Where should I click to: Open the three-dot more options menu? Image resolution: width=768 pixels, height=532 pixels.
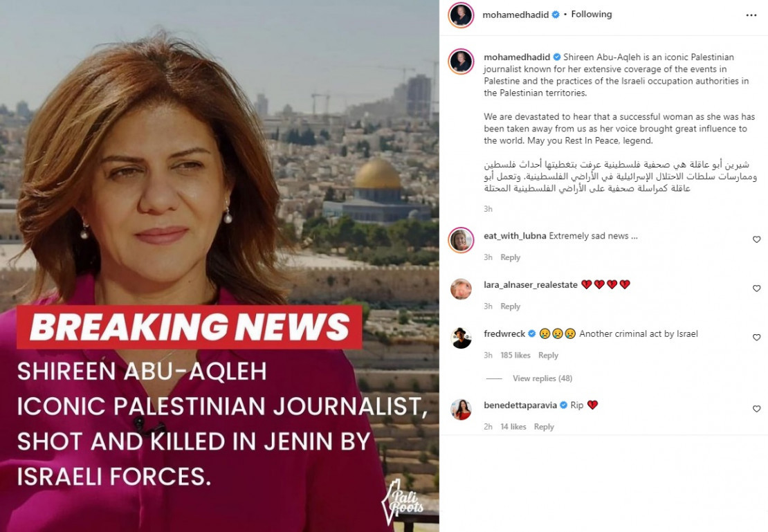tap(751, 15)
